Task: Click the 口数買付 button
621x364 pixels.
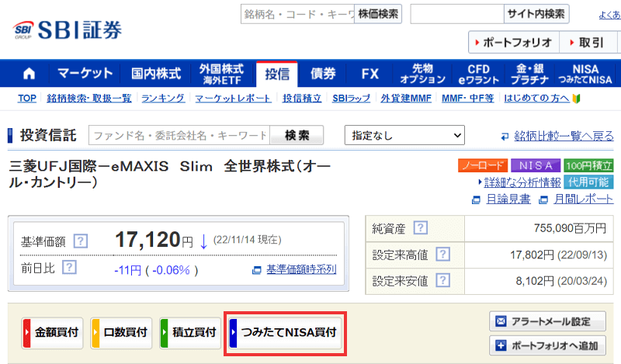Action: 121,333
